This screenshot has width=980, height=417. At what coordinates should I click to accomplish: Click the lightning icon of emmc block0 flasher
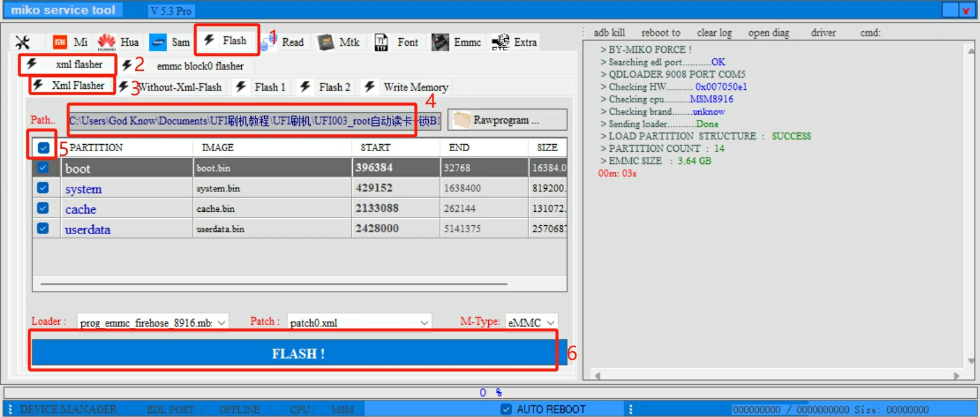point(127,65)
